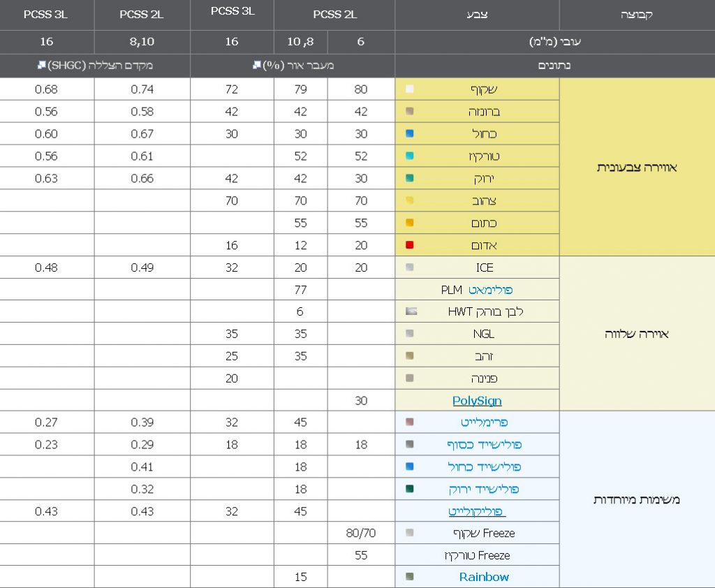The width and height of the screenshot is (715, 588).
Task: Choose the pink swatch beside פרימלייט
Action: [x=409, y=422]
